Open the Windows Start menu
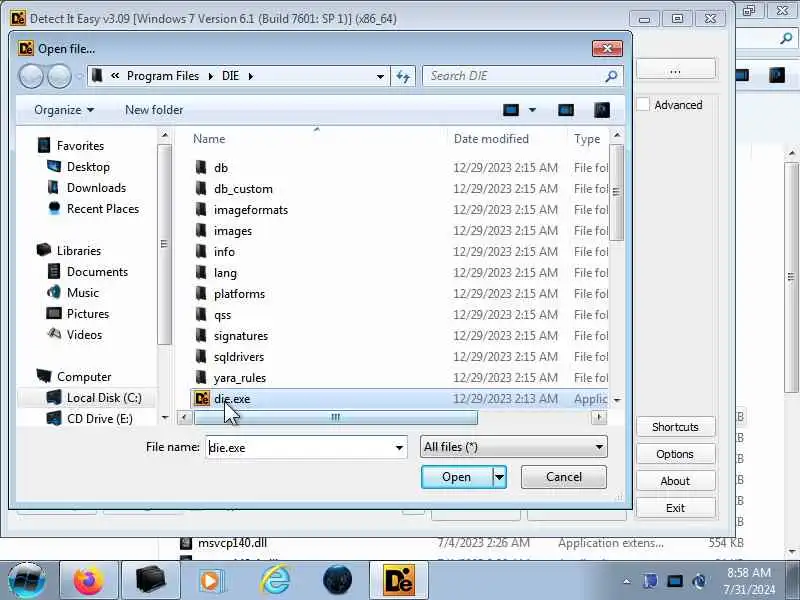 click(27, 581)
